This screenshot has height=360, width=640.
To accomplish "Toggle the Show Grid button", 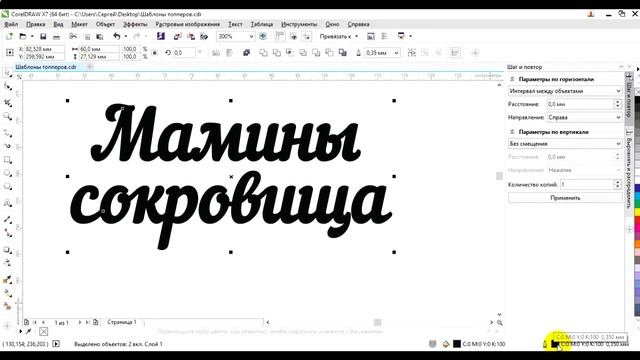I will point(293,36).
